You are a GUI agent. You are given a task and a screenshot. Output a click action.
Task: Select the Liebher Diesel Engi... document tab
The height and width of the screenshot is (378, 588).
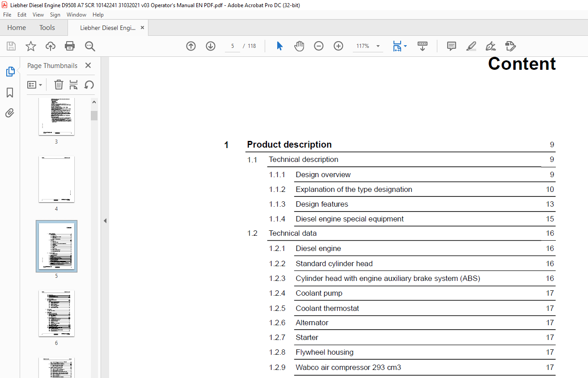pos(108,28)
